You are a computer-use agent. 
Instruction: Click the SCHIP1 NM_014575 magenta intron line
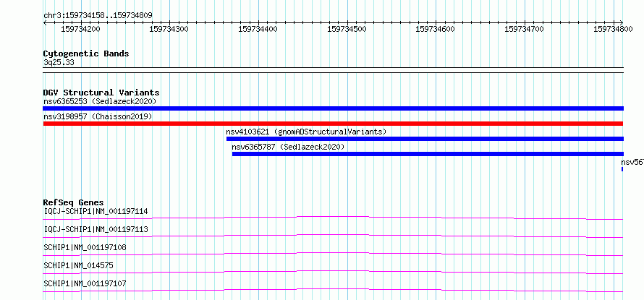[333, 272]
